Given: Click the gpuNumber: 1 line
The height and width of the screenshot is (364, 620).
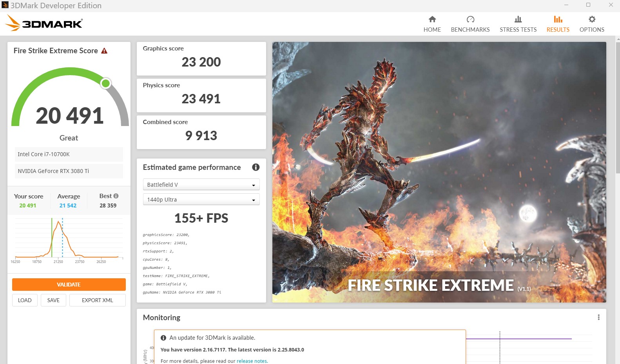Looking at the screenshot, I should (157, 268).
